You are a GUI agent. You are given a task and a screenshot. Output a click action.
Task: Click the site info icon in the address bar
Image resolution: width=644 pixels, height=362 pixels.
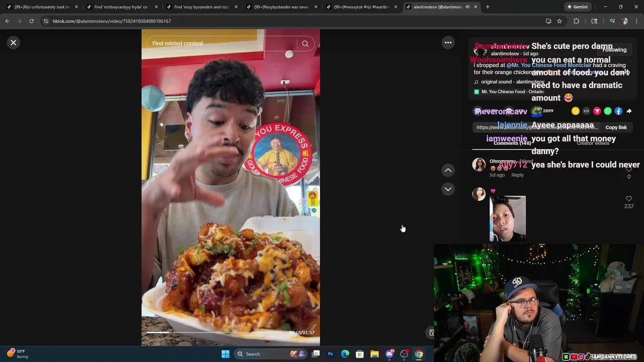(46, 21)
